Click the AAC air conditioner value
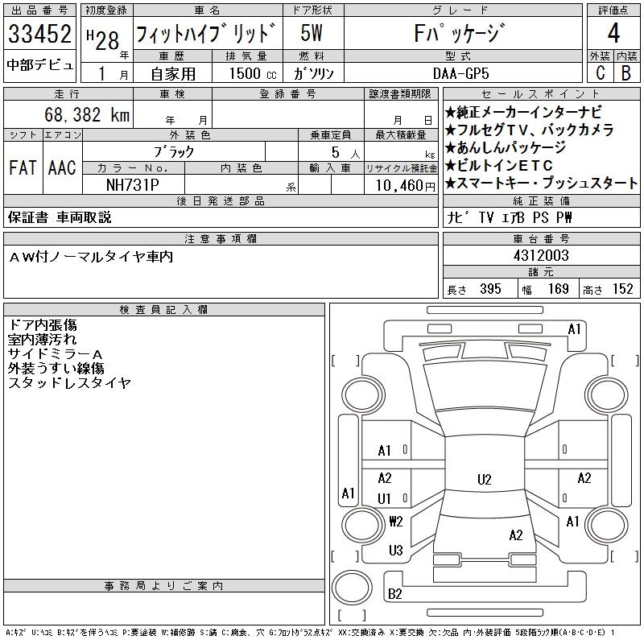This screenshot has height=644, width=644. point(62,167)
